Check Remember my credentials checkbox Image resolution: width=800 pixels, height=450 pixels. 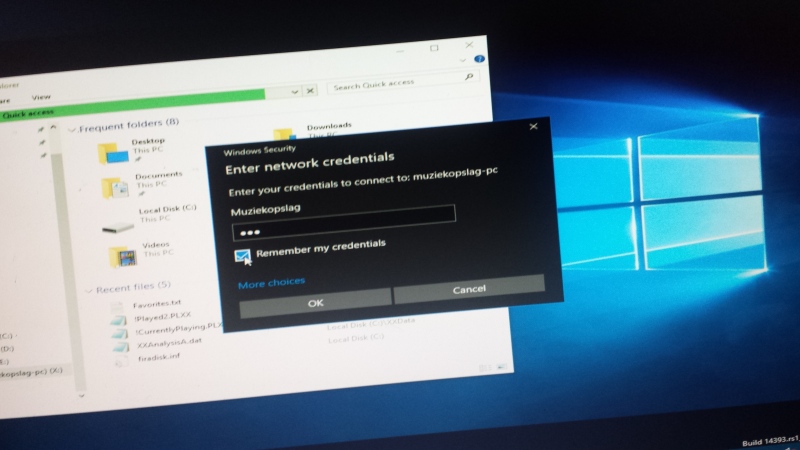(x=242, y=255)
